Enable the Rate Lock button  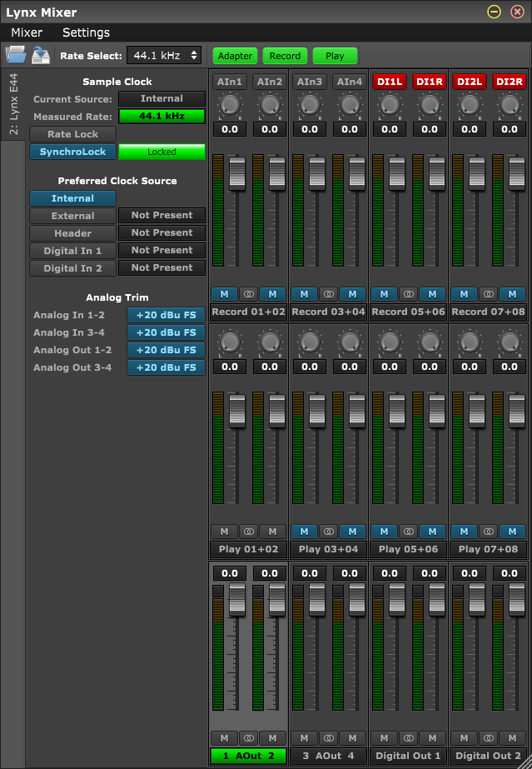[72, 134]
